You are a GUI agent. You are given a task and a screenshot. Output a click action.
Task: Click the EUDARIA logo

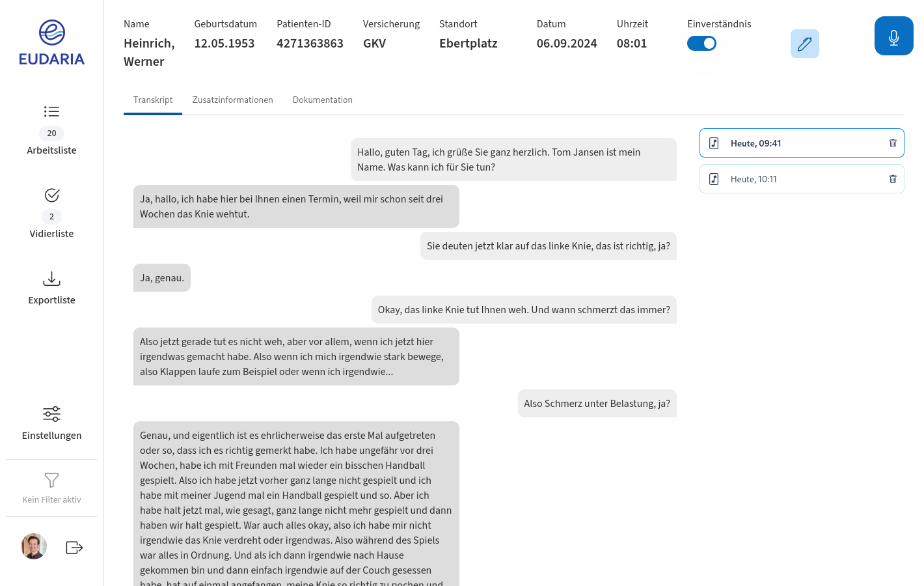(x=51, y=43)
